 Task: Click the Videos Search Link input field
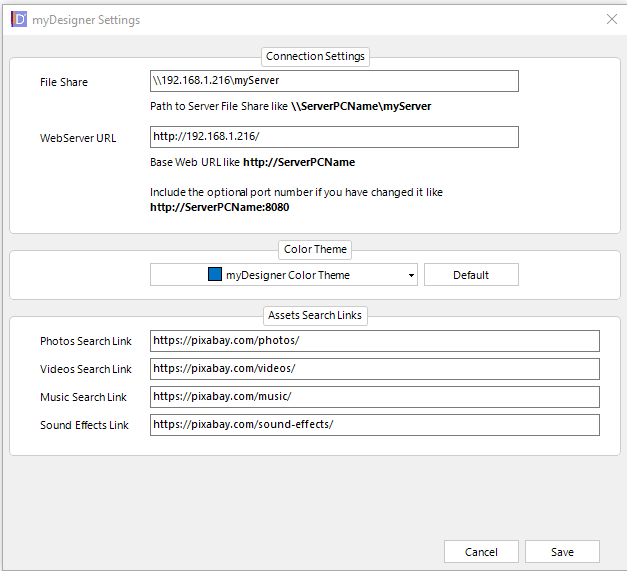coord(375,369)
